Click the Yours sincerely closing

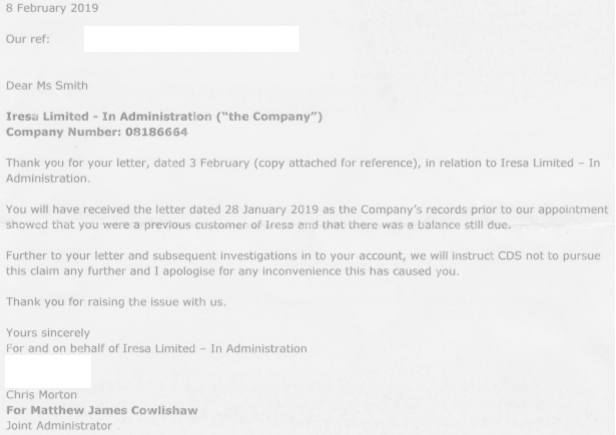[x=48, y=333]
